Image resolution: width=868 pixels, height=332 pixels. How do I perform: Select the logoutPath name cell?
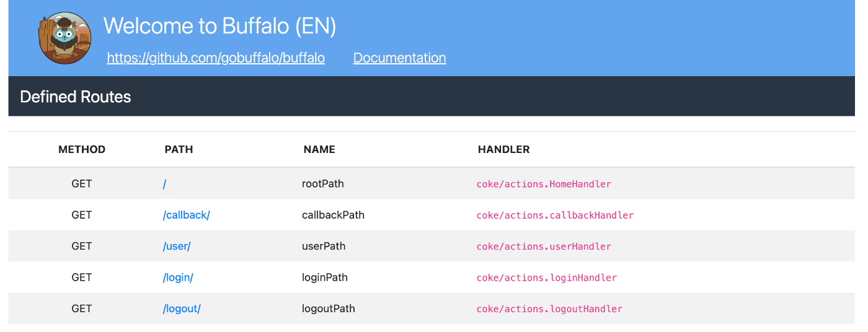click(x=329, y=308)
